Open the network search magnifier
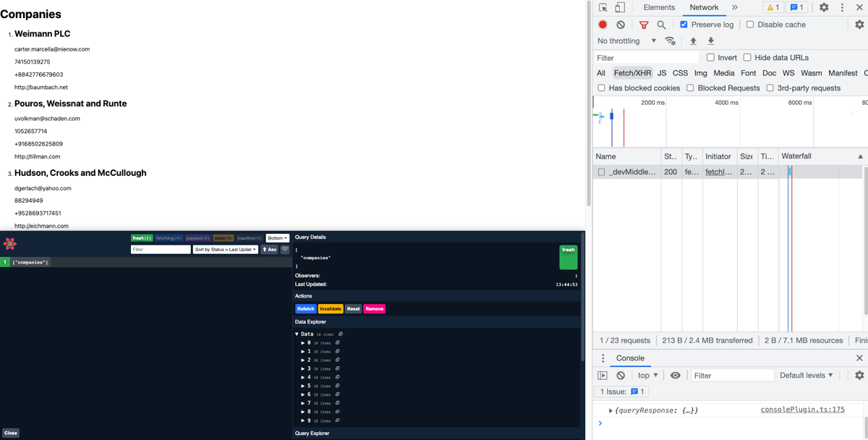This screenshot has width=868, height=440. [x=661, y=25]
